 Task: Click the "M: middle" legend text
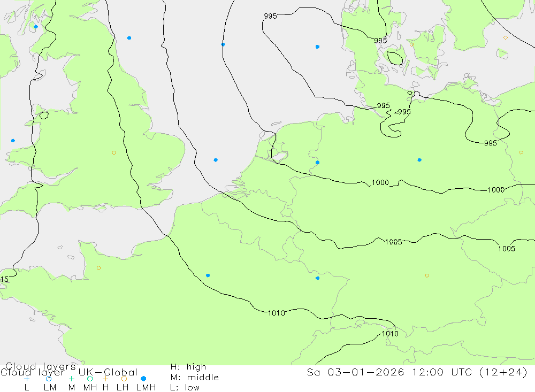coord(194,378)
